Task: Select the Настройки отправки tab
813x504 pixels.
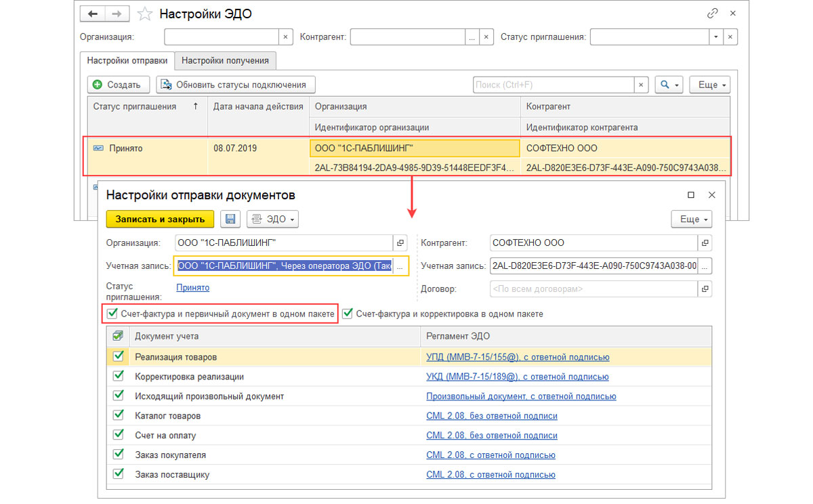Action: [x=127, y=60]
